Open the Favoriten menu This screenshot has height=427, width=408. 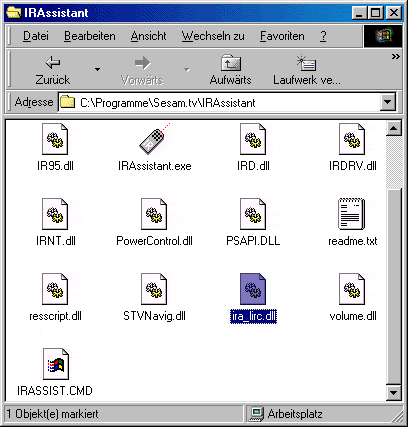pyautogui.click(x=282, y=36)
